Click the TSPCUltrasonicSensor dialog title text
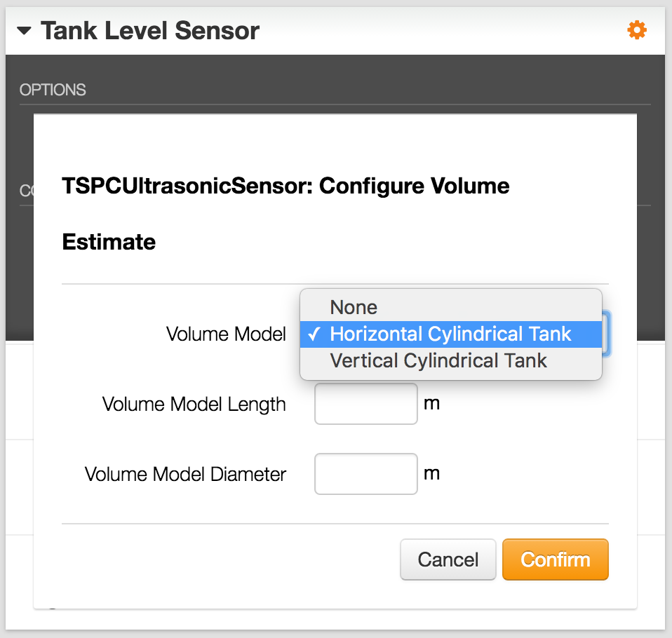 tap(285, 186)
